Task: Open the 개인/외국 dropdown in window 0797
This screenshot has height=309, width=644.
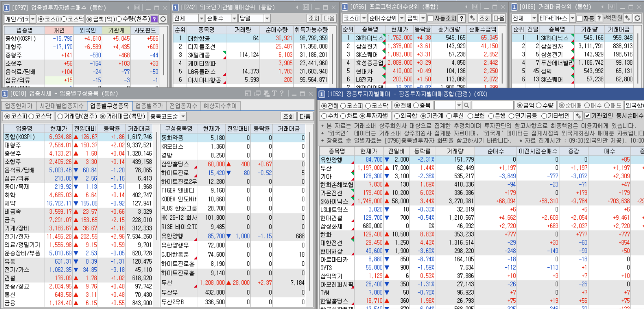Action: pyautogui.click(x=32, y=19)
